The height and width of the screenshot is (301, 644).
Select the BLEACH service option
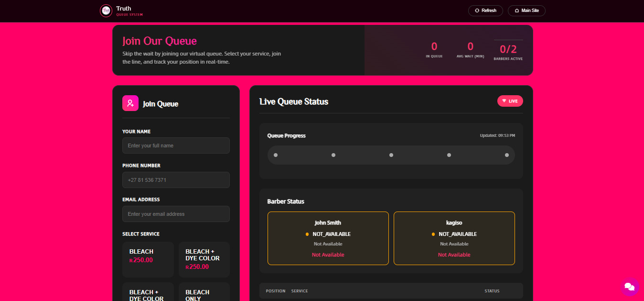coord(148,259)
